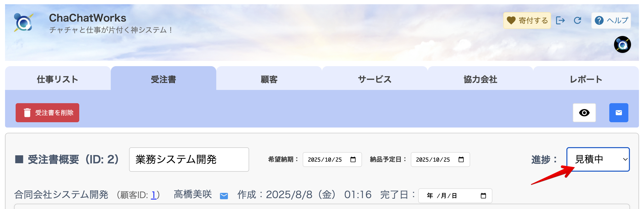Expand the 進捗 status dropdown
The height and width of the screenshot is (209, 644).
click(x=598, y=159)
